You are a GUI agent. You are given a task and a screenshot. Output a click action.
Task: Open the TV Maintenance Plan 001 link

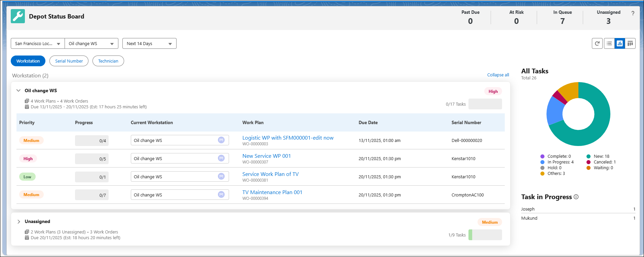[272, 192]
